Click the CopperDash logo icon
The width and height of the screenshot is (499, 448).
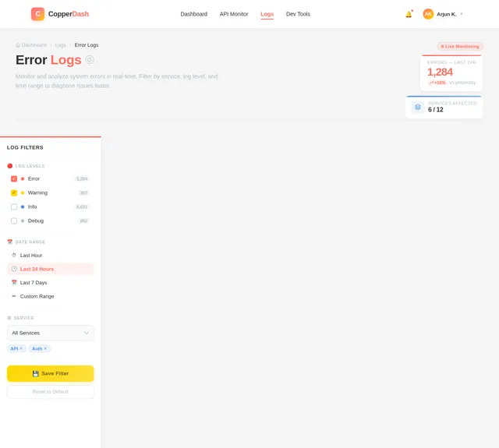coord(37,14)
